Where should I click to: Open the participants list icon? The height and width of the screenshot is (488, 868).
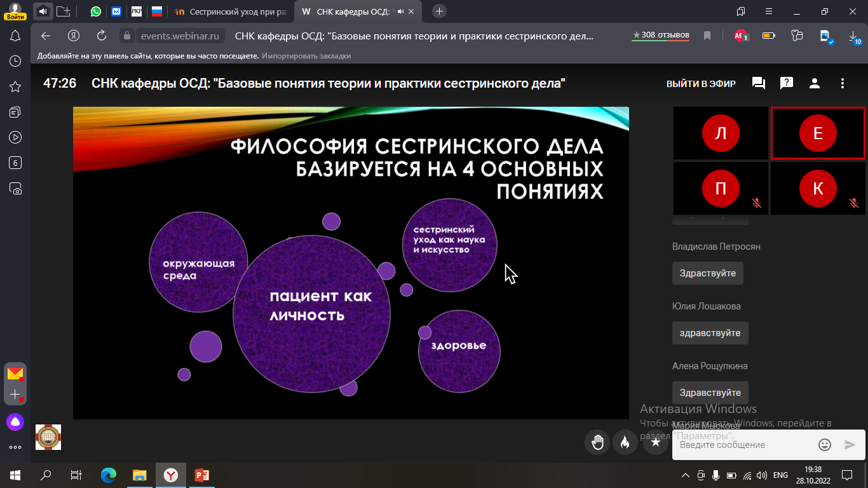click(x=815, y=83)
